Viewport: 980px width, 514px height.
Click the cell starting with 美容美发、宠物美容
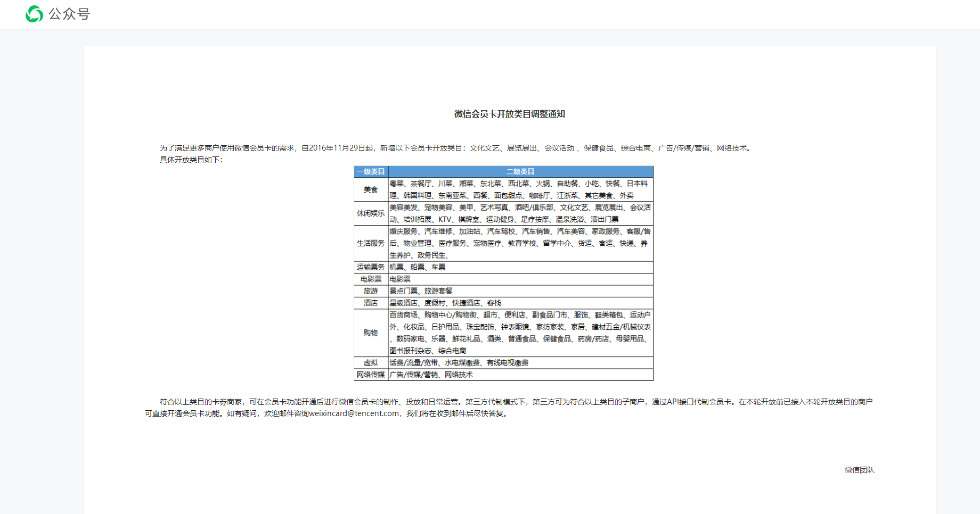click(x=520, y=213)
